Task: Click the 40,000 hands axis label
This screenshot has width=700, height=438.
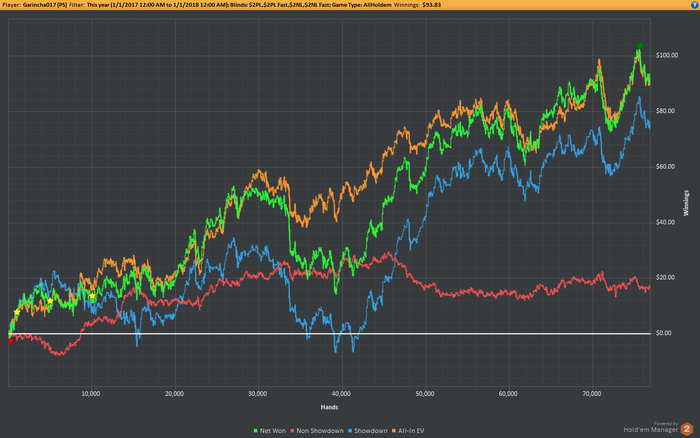Action: 341,394
